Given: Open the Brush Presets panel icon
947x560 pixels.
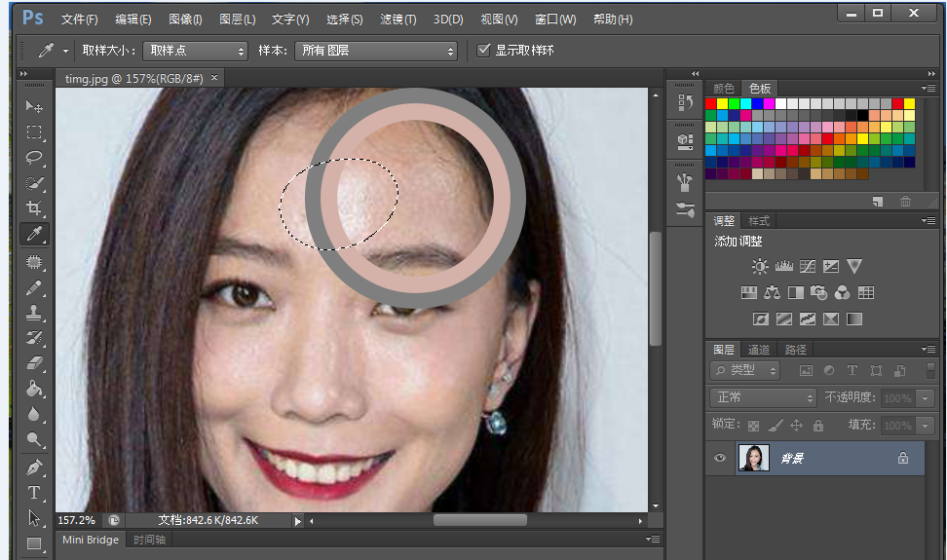Looking at the screenshot, I should [685, 182].
